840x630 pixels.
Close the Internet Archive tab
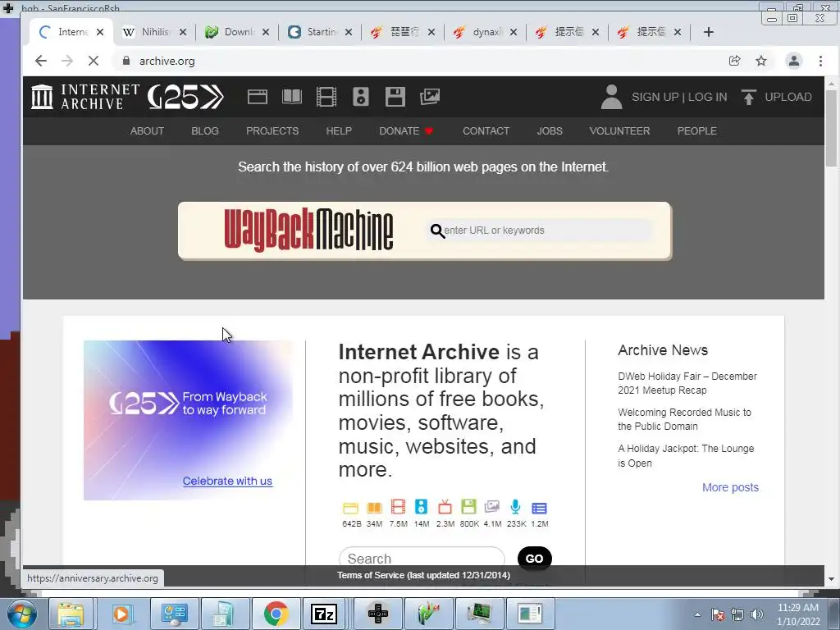(99, 32)
